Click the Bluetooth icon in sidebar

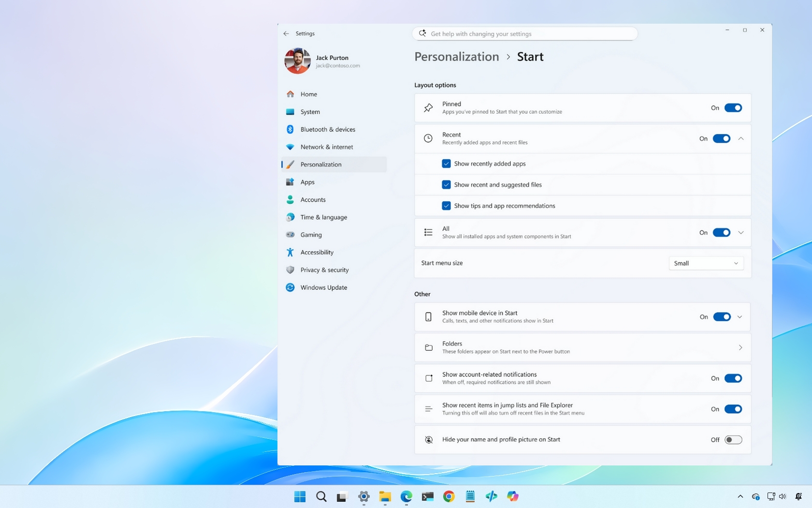click(x=290, y=129)
